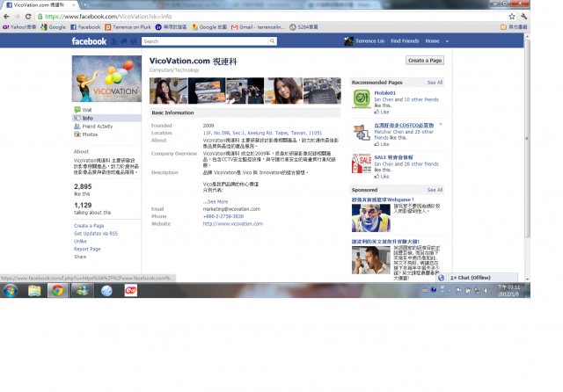
Task: Open Chrome's wrench settings menu
Action: click(x=523, y=17)
